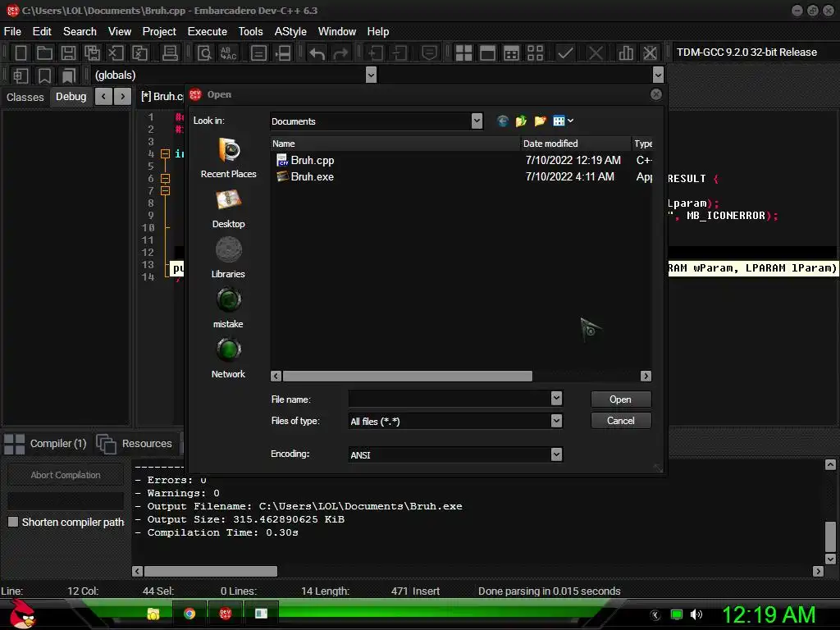
Task: Click the compiler log horizontal scrollbar thumb
Action: click(211, 571)
